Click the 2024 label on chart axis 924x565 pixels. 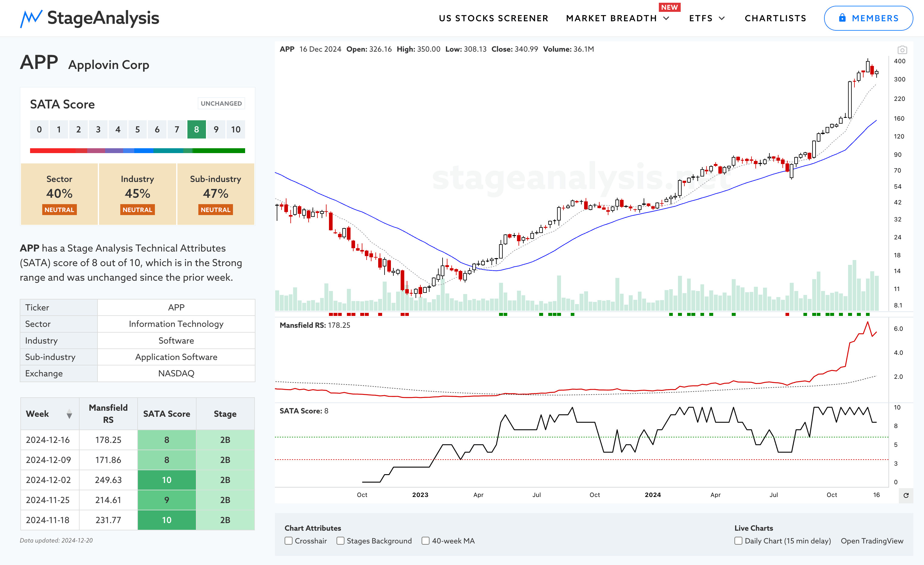[652, 495]
